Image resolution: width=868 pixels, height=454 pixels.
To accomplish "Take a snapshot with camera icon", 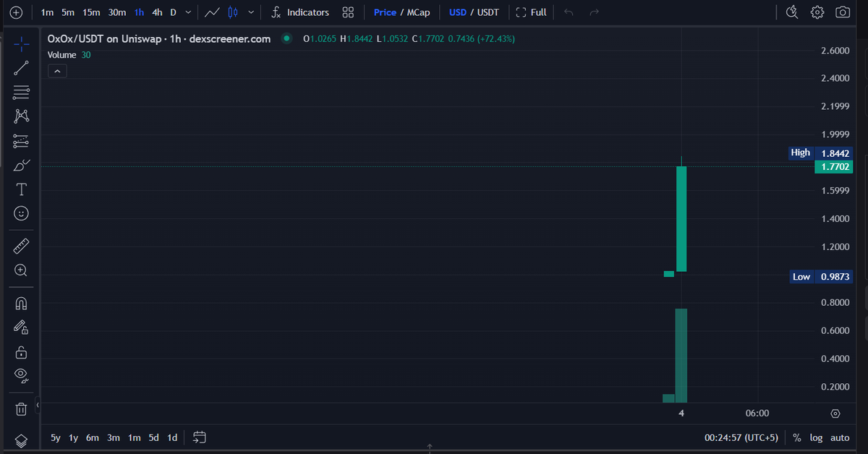I will tap(843, 12).
